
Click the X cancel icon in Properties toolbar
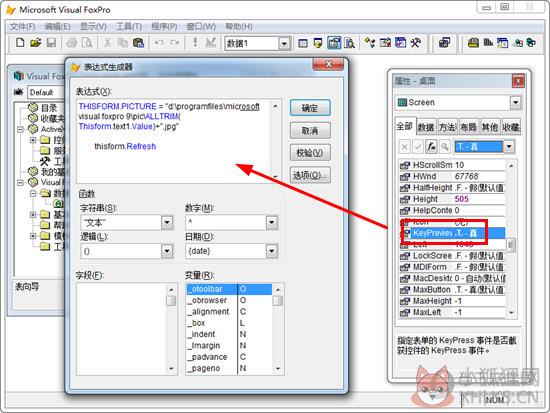tap(404, 147)
